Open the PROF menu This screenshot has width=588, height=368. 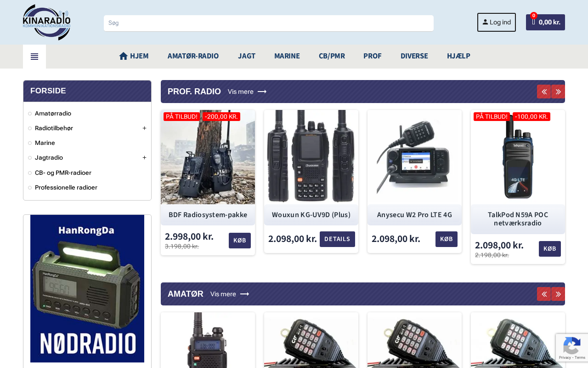point(373,56)
